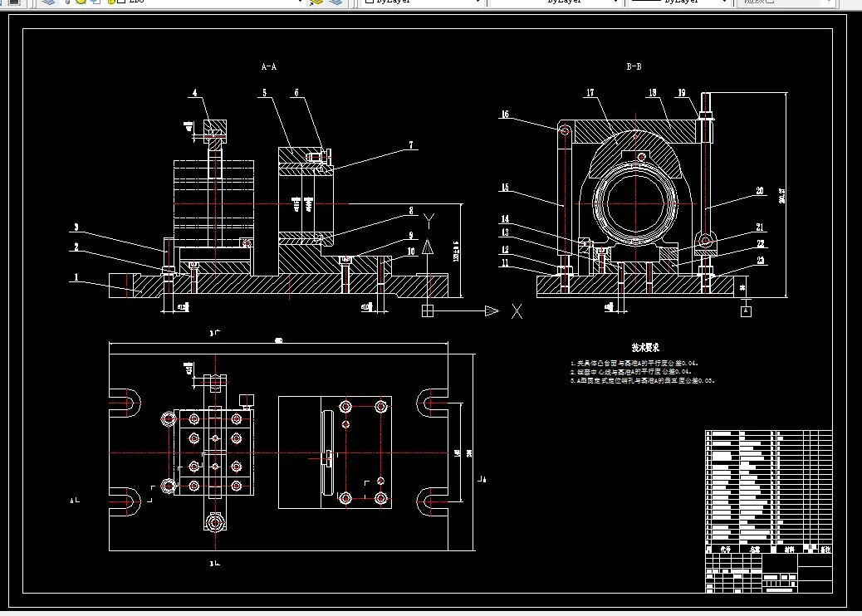The height and width of the screenshot is (616, 862).
Task: Select part balloon number 13
Action: (505, 232)
